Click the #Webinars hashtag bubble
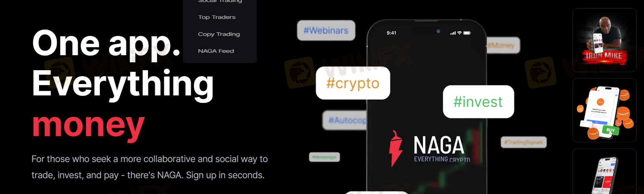The height and width of the screenshot is (194, 644). click(326, 30)
